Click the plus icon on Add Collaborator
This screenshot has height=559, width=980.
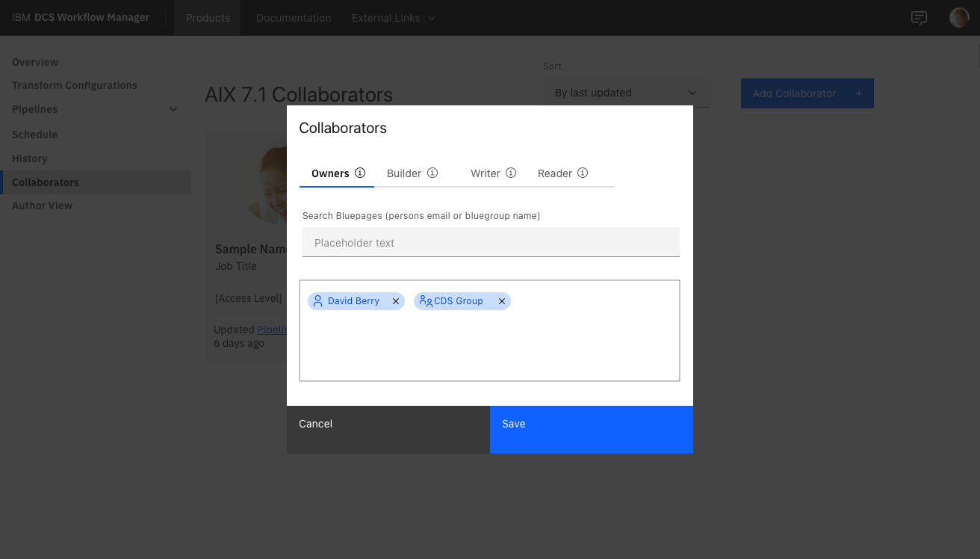coord(859,93)
